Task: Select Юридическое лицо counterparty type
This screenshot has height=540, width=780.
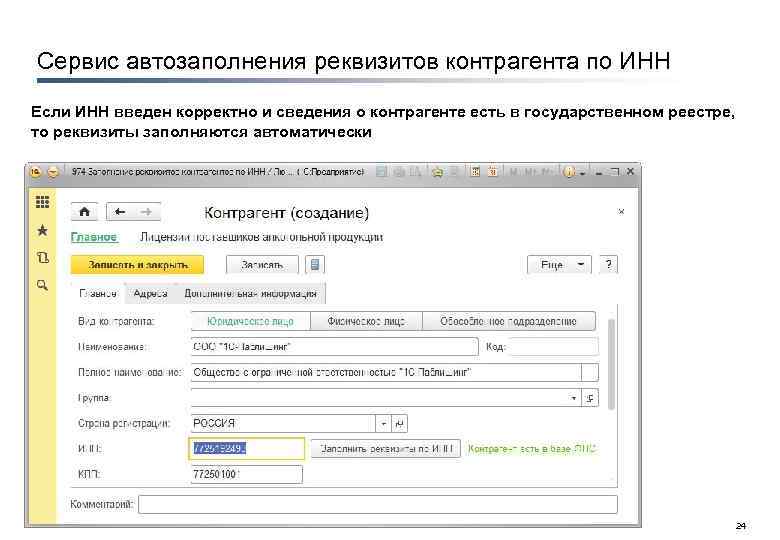Action: pyautogui.click(x=250, y=321)
